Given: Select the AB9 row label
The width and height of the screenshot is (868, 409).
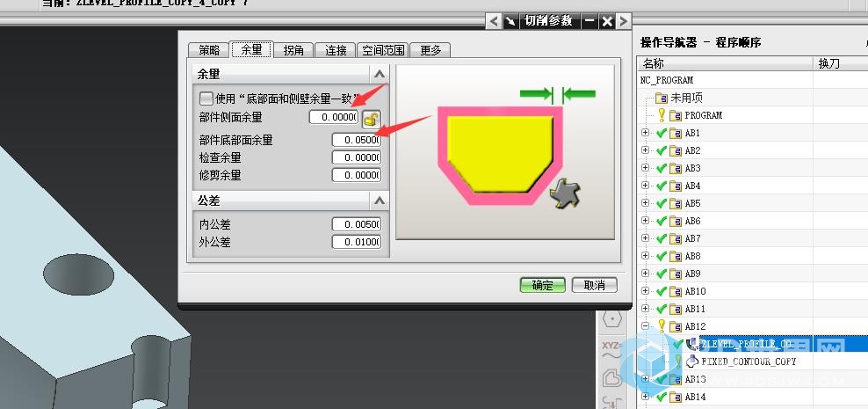Looking at the screenshot, I should 692,274.
